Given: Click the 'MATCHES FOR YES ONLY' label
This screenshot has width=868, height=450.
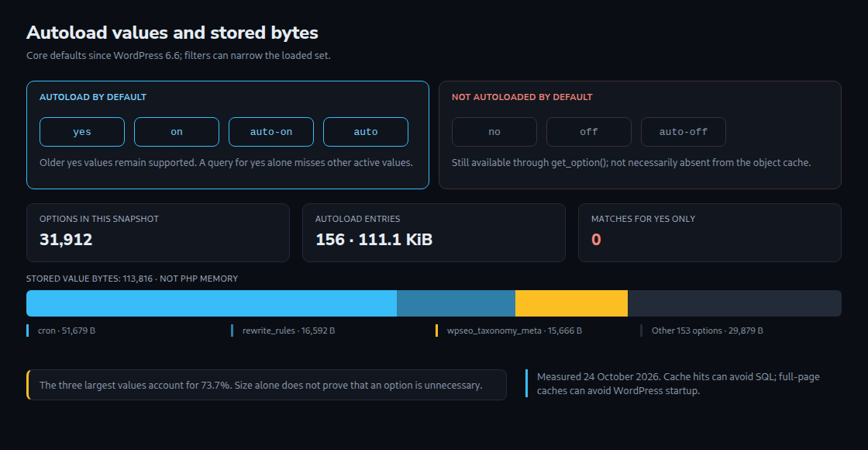Looking at the screenshot, I should (x=643, y=219).
